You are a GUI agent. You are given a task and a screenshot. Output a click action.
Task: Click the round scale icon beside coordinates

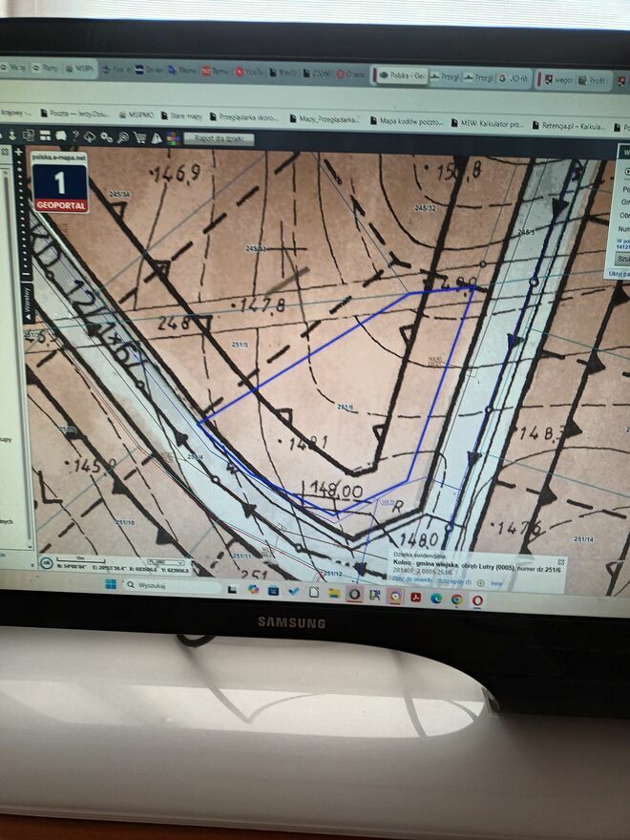tap(47, 562)
